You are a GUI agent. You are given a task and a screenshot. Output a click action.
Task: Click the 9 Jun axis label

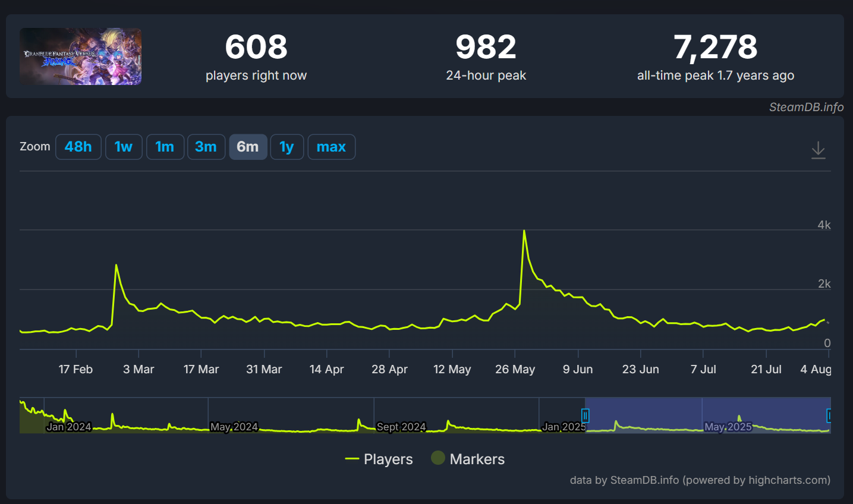click(578, 369)
